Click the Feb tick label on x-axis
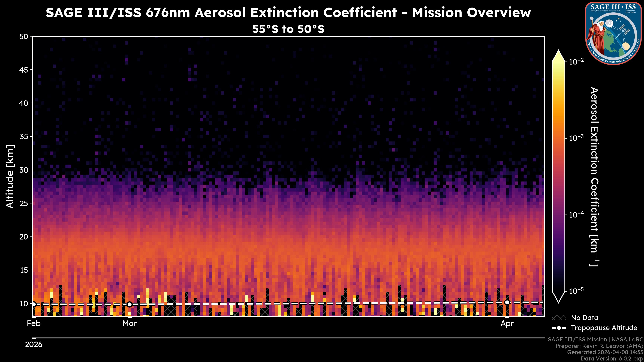This screenshot has width=644, height=362. pyautogui.click(x=34, y=323)
